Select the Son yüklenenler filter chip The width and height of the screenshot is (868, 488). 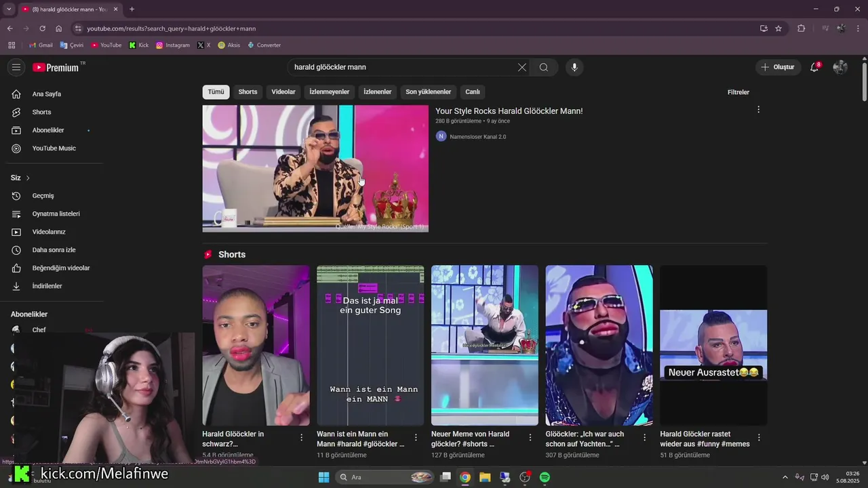click(429, 91)
